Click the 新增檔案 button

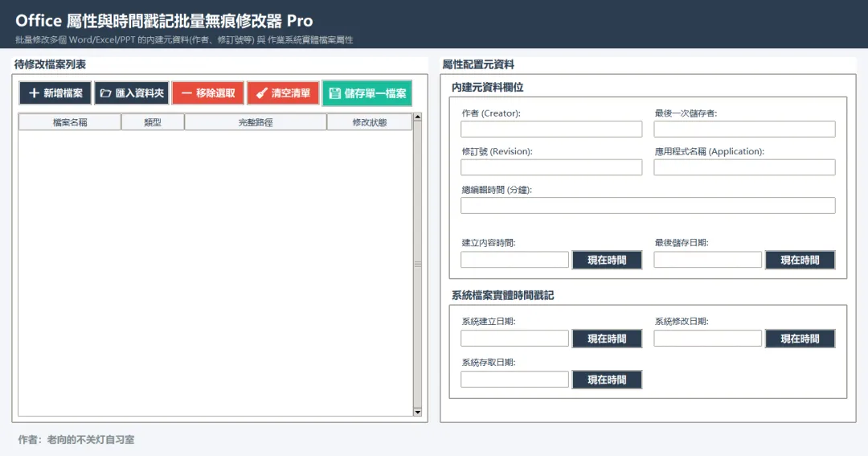(55, 93)
